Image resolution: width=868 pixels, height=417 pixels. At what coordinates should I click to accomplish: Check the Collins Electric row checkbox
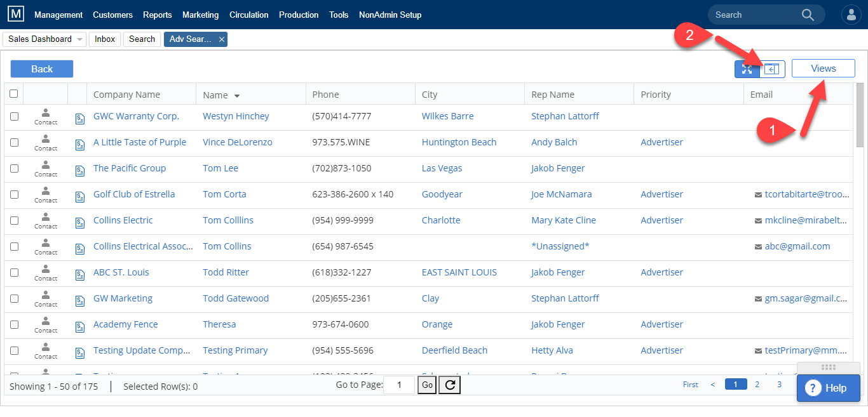(14, 220)
